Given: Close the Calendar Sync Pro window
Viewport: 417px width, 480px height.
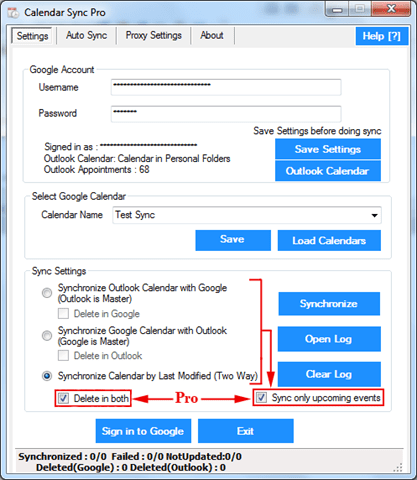Looking at the screenshot, I should click(391, 9).
